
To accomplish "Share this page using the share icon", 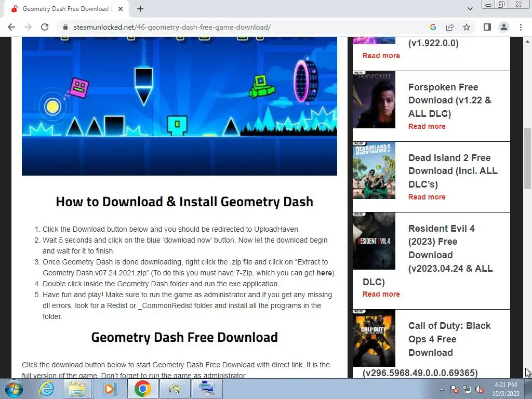I will point(450,27).
